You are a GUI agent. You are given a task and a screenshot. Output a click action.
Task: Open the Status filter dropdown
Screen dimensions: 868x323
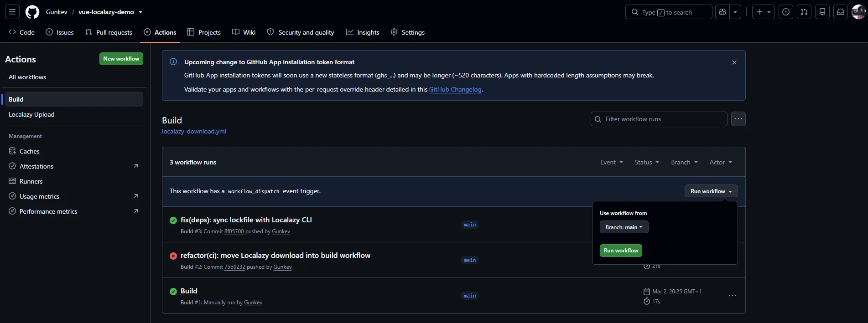(x=647, y=162)
